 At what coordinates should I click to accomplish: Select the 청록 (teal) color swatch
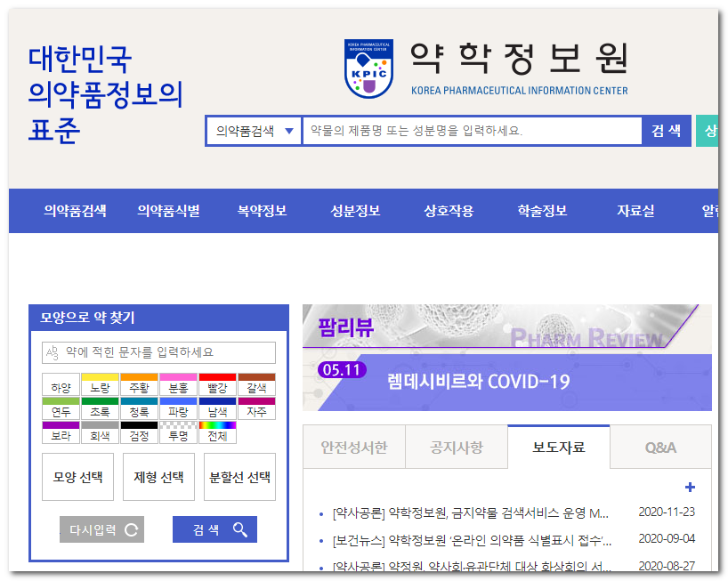[x=140, y=408]
